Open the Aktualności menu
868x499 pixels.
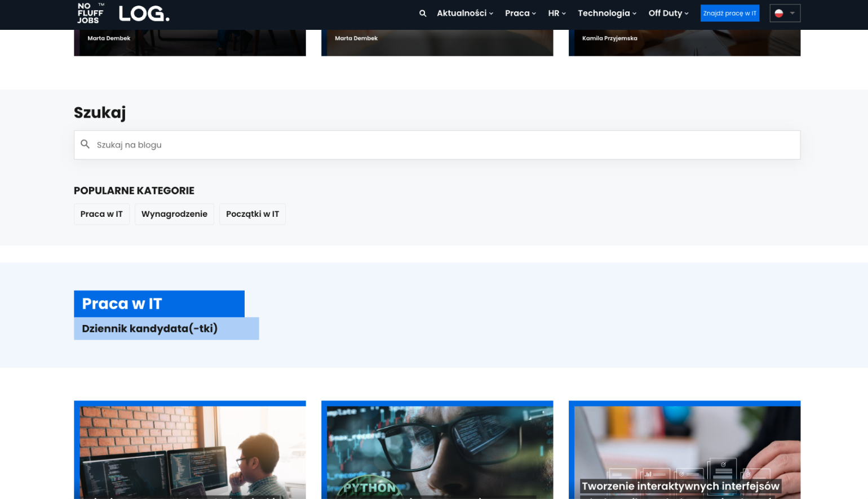pyautogui.click(x=465, y=13)
